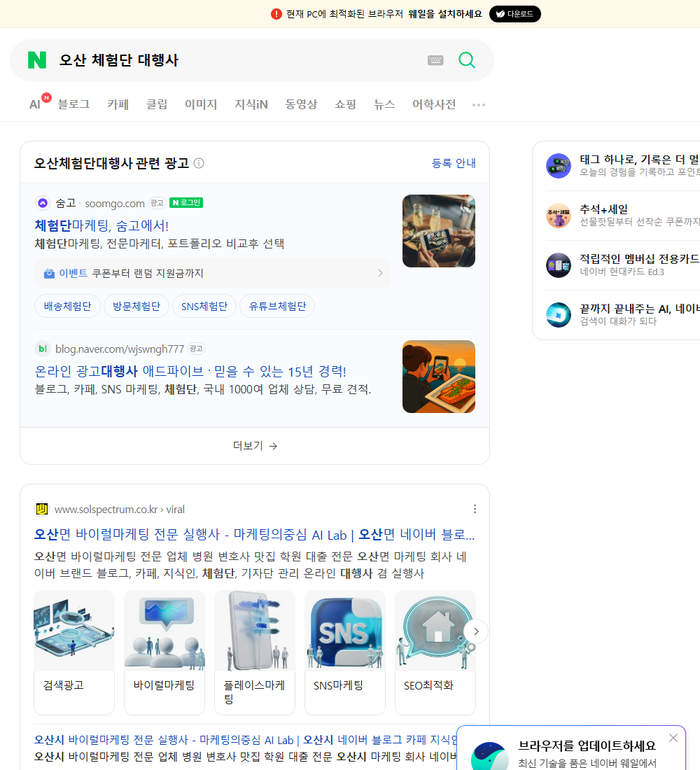Open the 추석+세일 promo text
This screenshot has height=770, width=700.
(603, 209)
